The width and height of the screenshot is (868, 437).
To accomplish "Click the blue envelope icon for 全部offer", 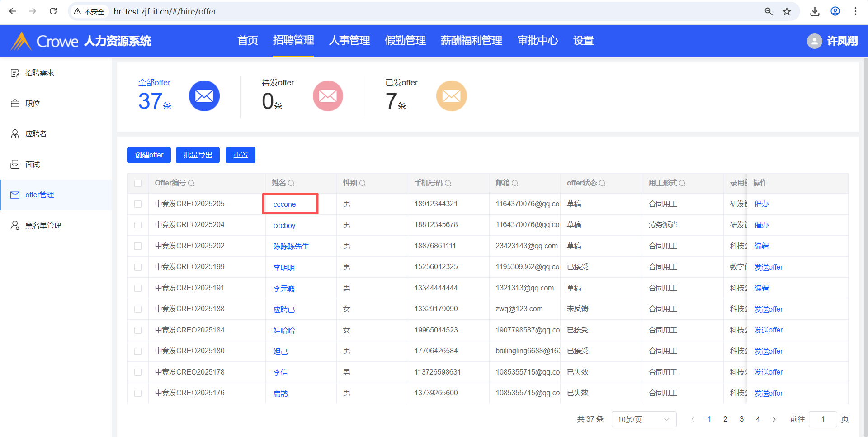I will (x=204, y=96).
